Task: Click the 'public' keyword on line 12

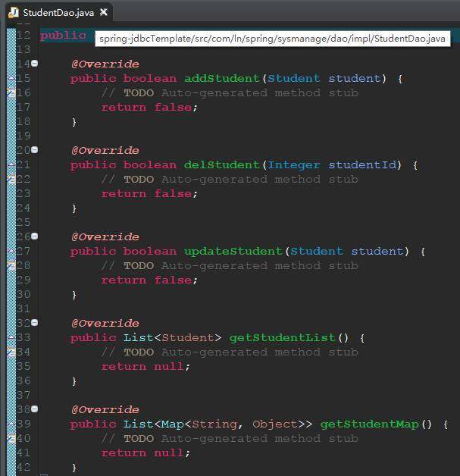Action: [63, 36]
